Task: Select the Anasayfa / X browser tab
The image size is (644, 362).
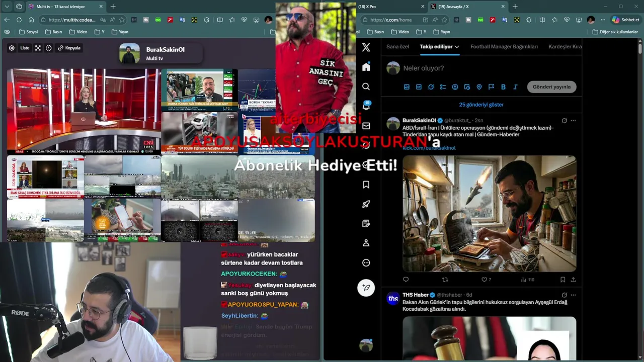Action: (467, 7)
